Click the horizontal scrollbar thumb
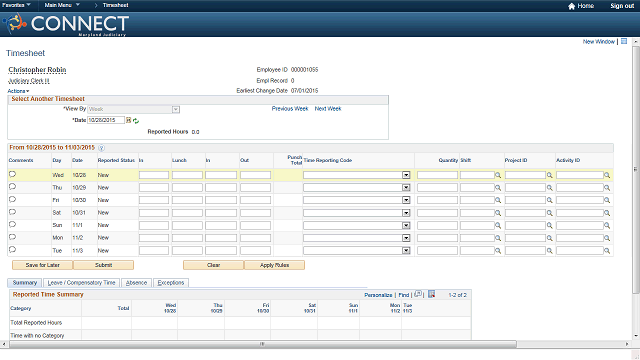This screenshot has height=360, width=640. tap(263, 344)
